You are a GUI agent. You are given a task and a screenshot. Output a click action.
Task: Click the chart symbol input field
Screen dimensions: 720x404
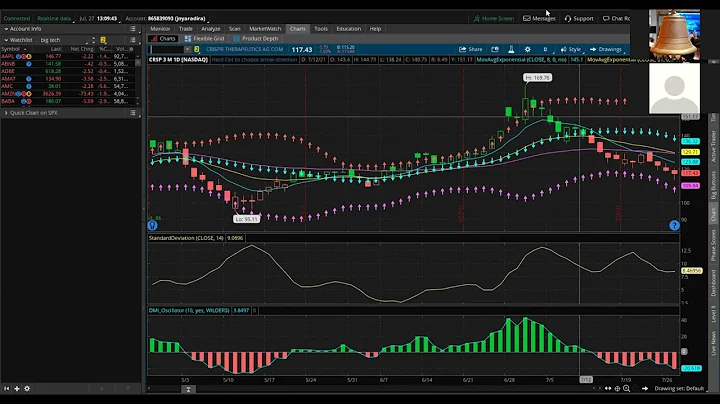[x=166, y=49]
